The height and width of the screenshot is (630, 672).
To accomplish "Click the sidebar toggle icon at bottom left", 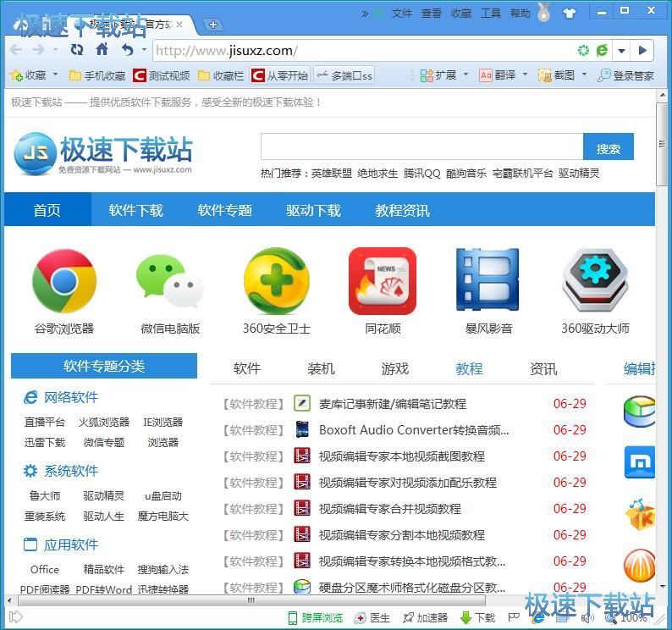I will coord(16,617).
